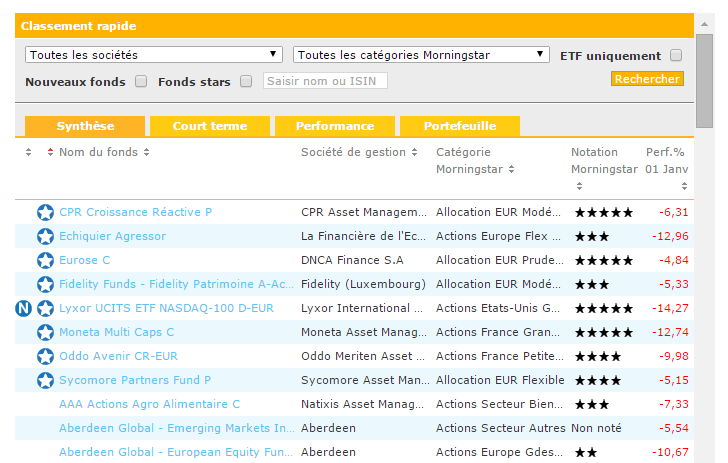
Task: Click Natixis Asset Manag... company cell
Action: (x=362, y=404)
